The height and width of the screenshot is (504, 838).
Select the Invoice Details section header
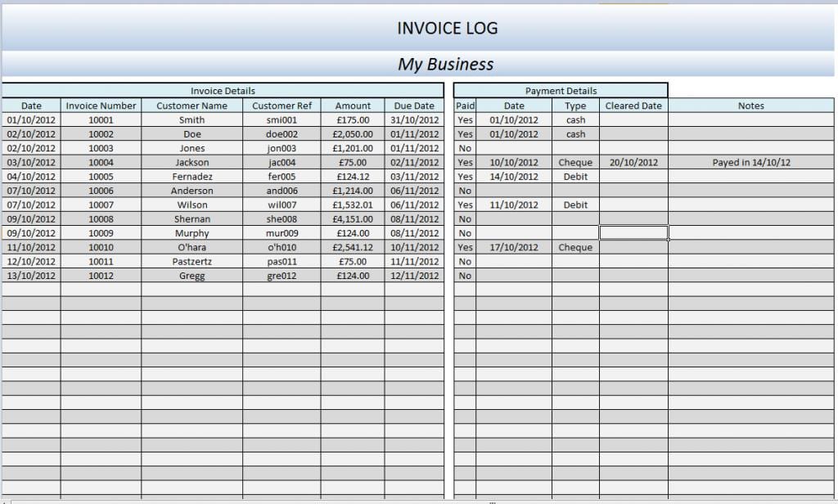(223, 91)
